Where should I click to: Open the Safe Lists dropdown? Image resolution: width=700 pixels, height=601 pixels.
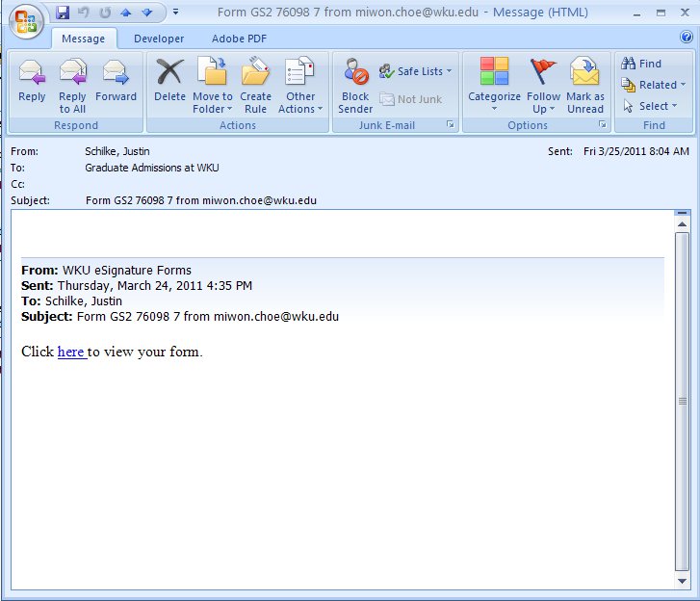[416, 71]
